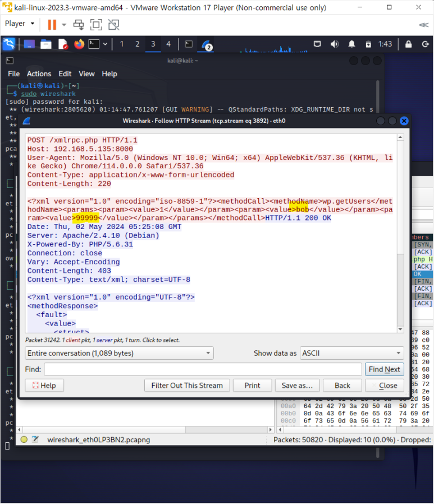Open the Player menu dropdown
This screenshot has width=434, height=504.
(x=19, y=24)
